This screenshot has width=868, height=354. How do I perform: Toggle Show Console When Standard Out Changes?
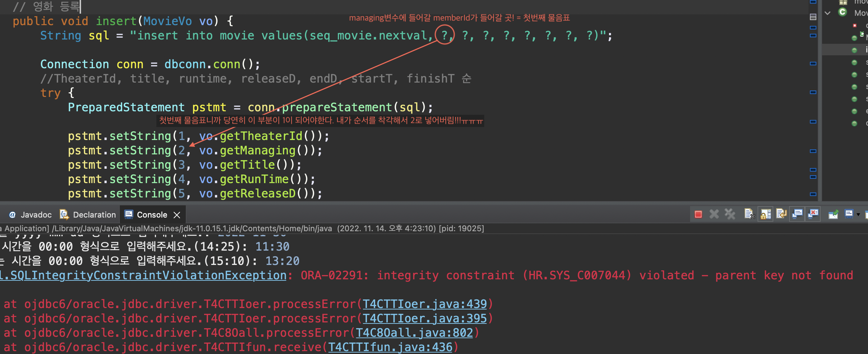pyautogui.click(x=797, y=214)
